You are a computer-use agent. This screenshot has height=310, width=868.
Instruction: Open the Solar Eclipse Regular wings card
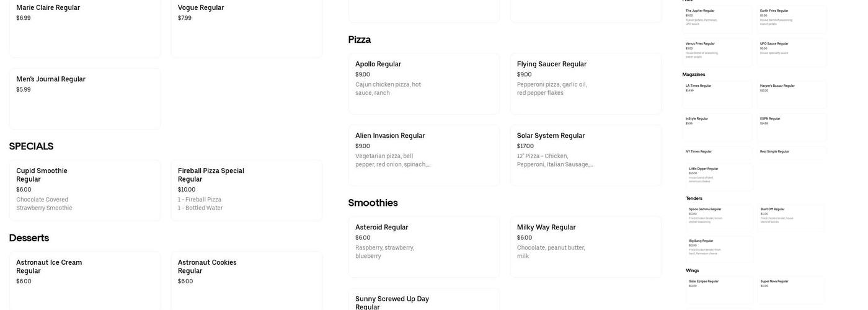tap(720, 290)
